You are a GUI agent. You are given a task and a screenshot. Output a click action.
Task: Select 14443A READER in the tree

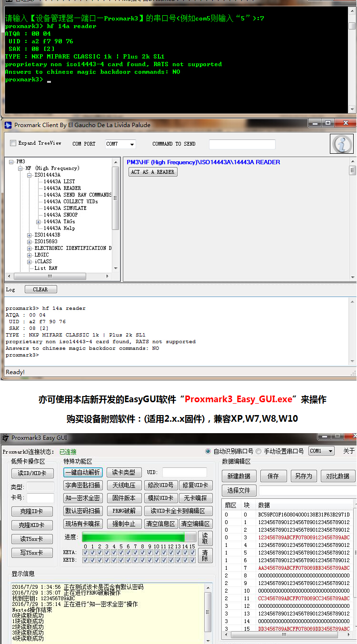click(62, 188)
